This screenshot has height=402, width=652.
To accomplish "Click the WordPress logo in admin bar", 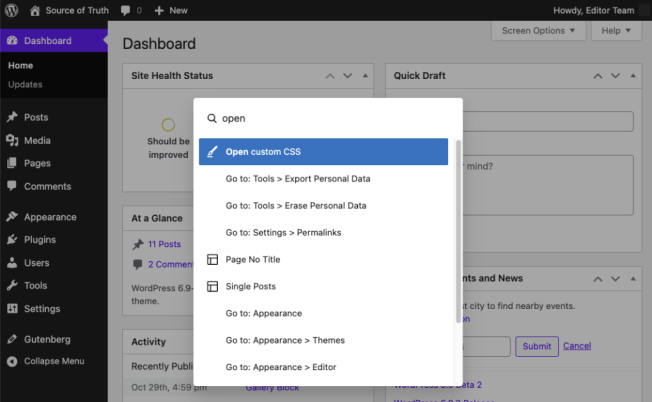I will [12, 10].
